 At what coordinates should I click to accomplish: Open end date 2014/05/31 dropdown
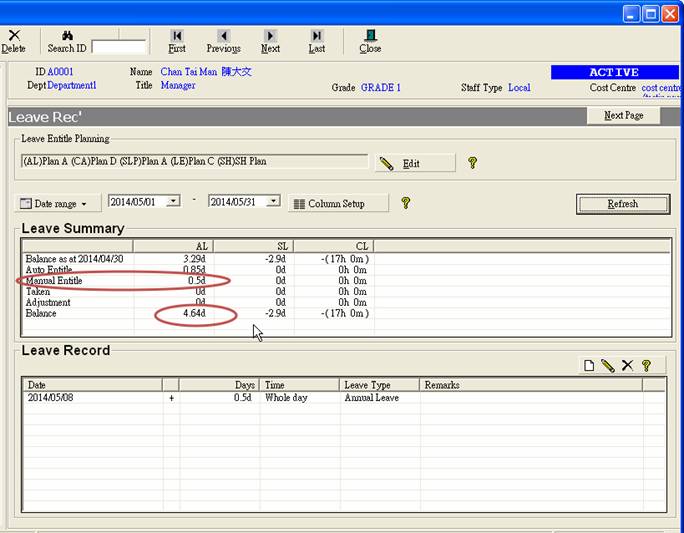[x=274, y=201]
